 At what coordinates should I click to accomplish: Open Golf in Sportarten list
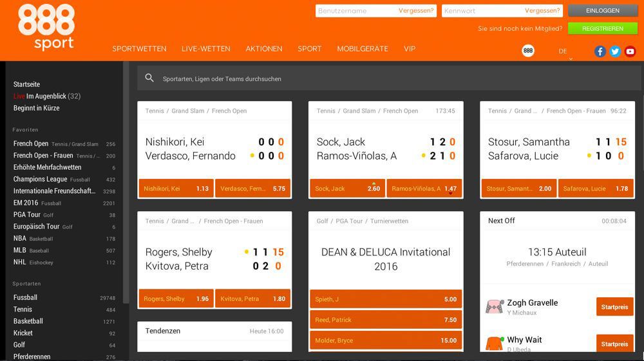(64, 345)
